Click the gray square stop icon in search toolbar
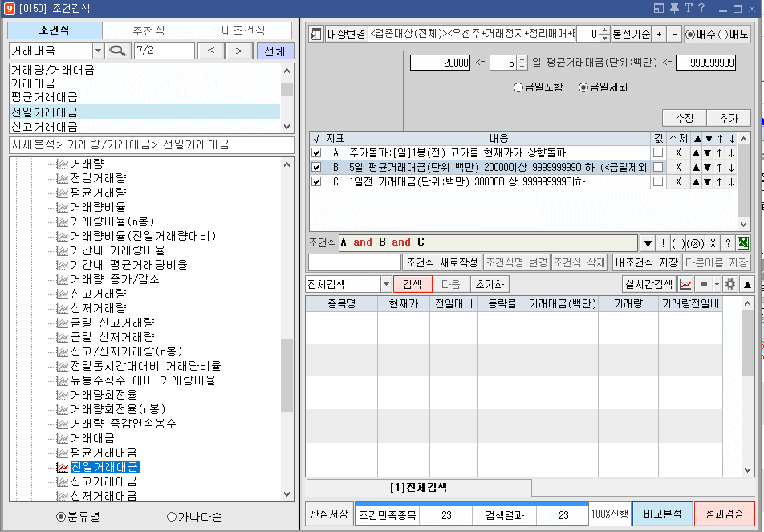Image resolution: width=764 pixels, height=532 pixels. click(703, 284)
